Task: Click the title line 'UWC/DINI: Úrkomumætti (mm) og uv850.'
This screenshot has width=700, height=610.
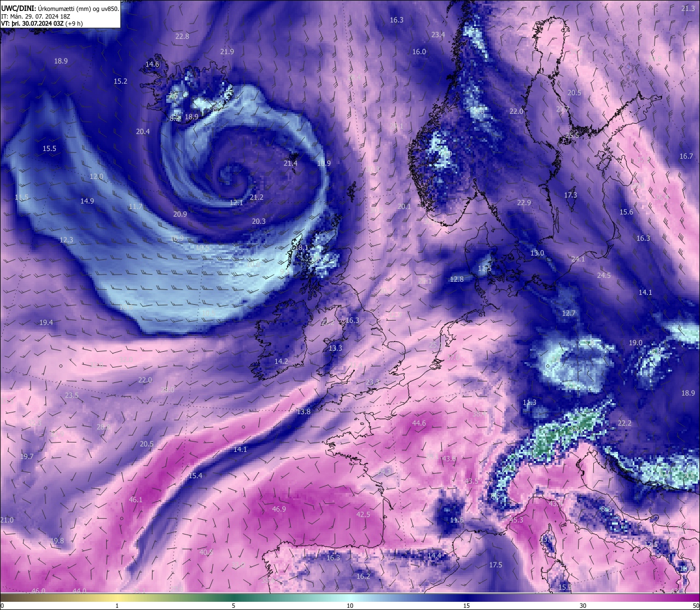Action: click(x=60, y=9)
